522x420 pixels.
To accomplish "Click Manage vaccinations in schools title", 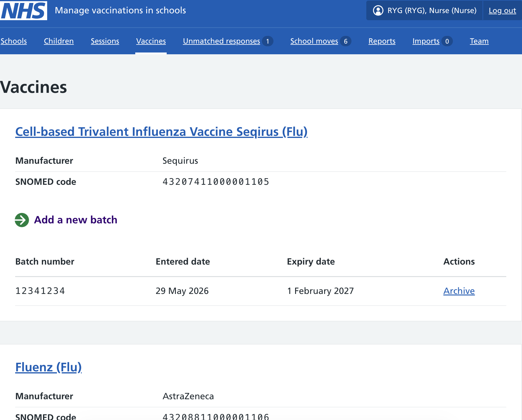I will click(120, 10).
